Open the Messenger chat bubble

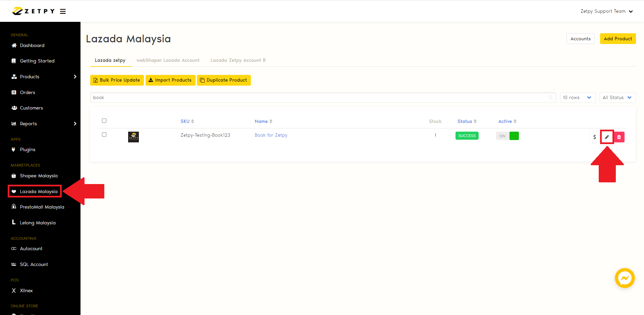625,278
